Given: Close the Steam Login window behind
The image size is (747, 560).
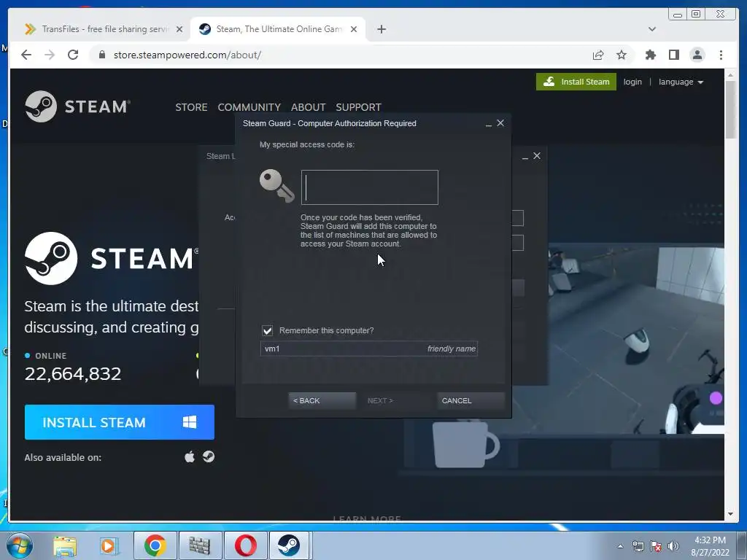Looking at the screenshot, I should point(537,156).
